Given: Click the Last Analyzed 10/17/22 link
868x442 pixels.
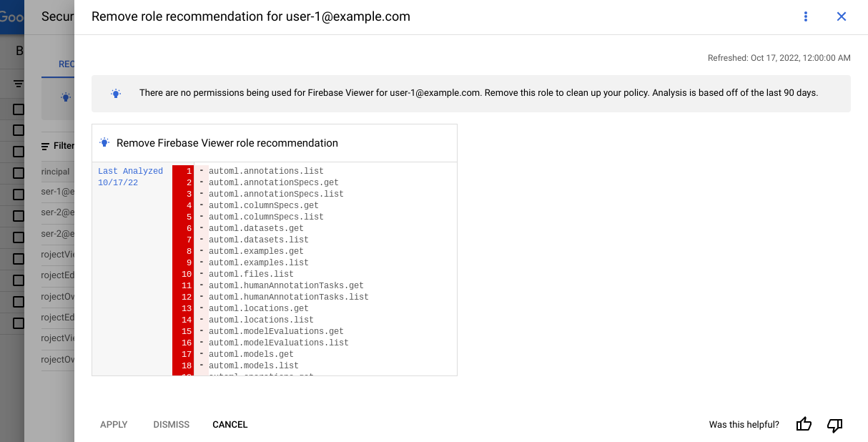Looking at the screenshot, I should point(130,177).
